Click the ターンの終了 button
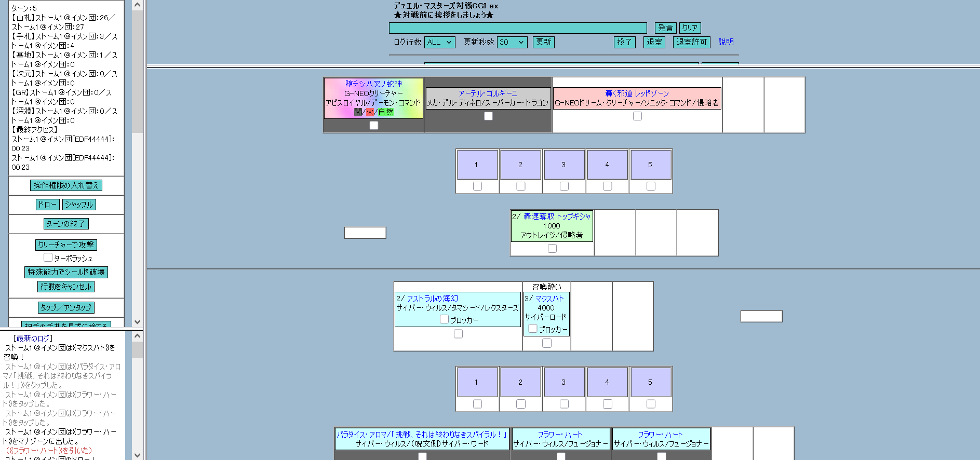Screen dimensions: 980x460 (x=66, y=224)
